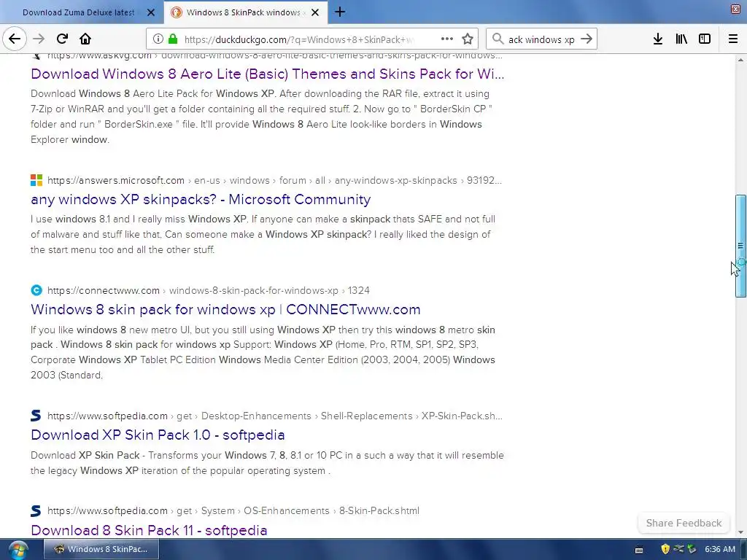Click the scrollbar down arrow
The width and height of the screenshot is (747, 560).
coord(740,532)
